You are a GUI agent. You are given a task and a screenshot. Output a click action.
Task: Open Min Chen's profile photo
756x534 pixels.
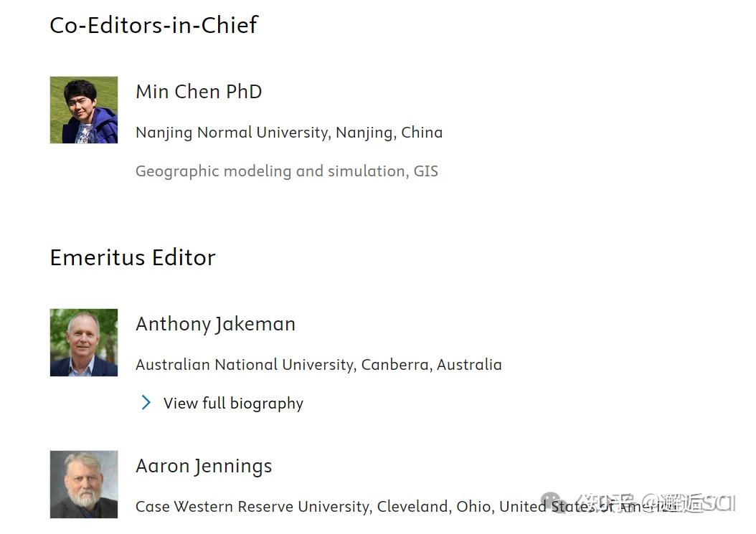coord(84,110)
